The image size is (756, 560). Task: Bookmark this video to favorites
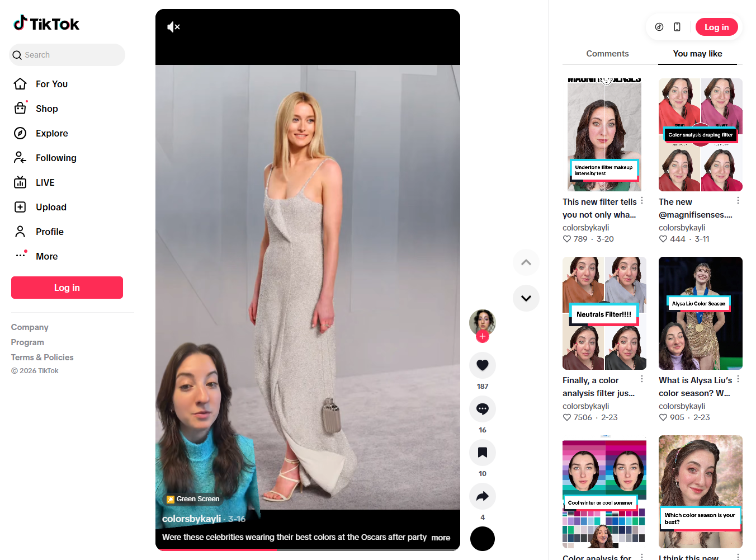(482, 453)
